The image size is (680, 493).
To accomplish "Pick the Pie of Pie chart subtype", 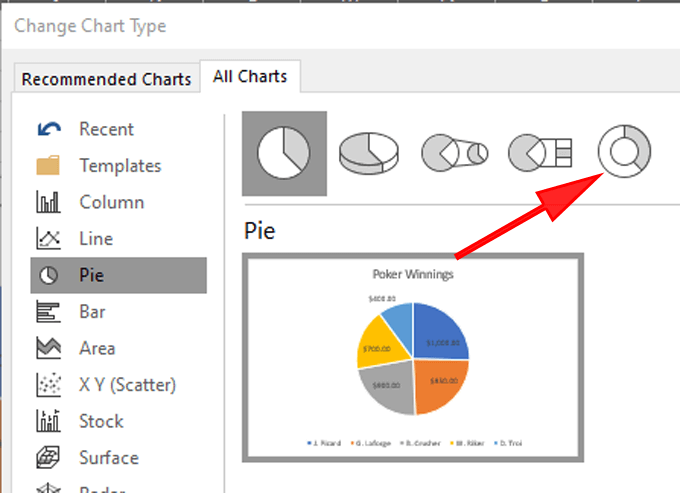I will click(x=454, y=153).
